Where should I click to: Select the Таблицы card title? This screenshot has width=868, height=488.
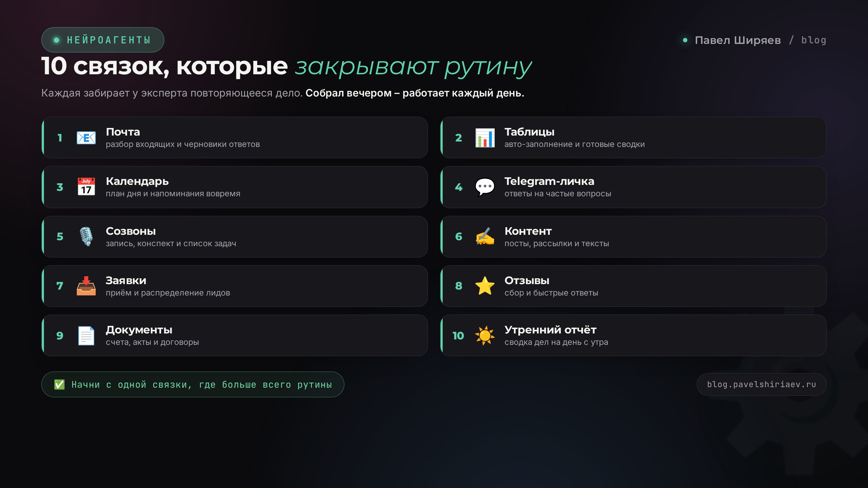tap(529, 132)
